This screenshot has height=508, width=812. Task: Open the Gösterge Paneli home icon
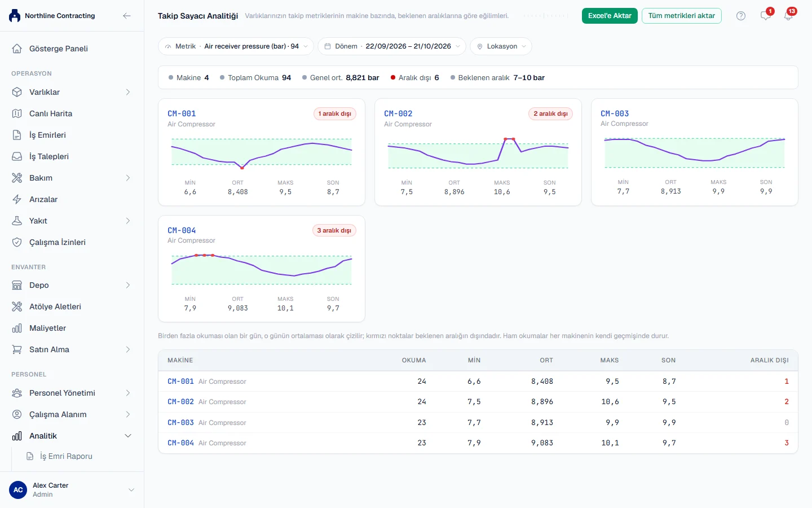click(x=17, y=49)
